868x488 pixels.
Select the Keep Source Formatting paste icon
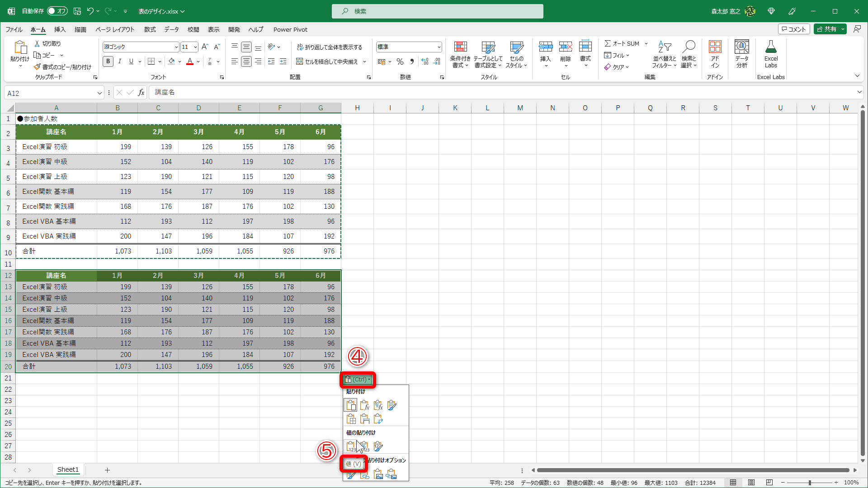point(392,405)
